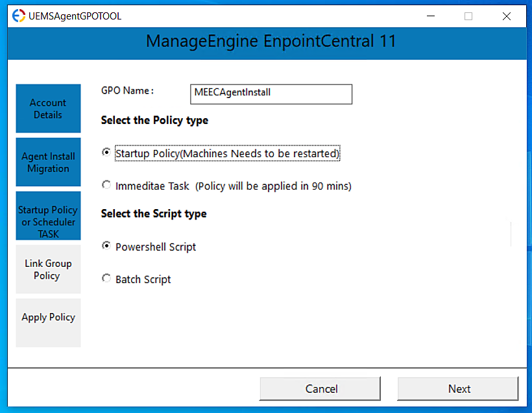This screenshot has width=532, height=413.
Task: Click the Select the Script type heading
Action: 154,213
